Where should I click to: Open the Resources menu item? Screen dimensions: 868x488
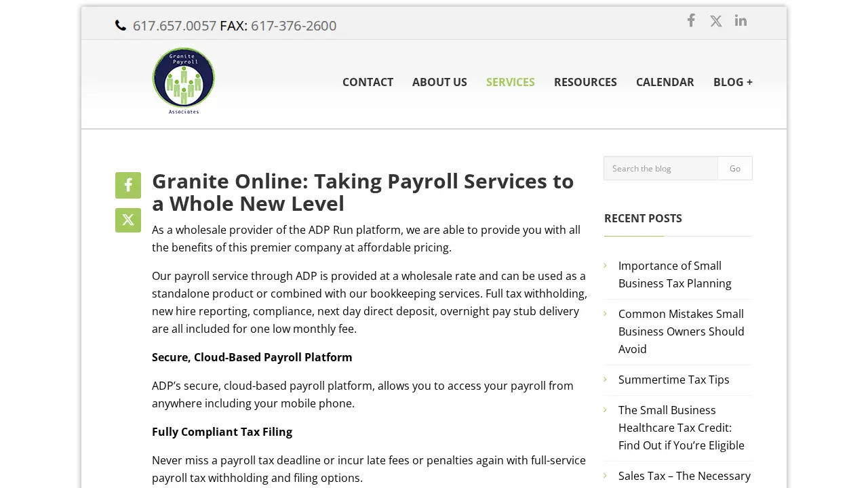[x=585, y=82]
